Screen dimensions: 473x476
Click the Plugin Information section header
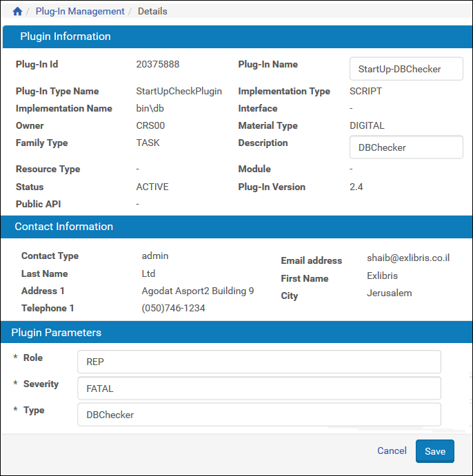(66, 37)
